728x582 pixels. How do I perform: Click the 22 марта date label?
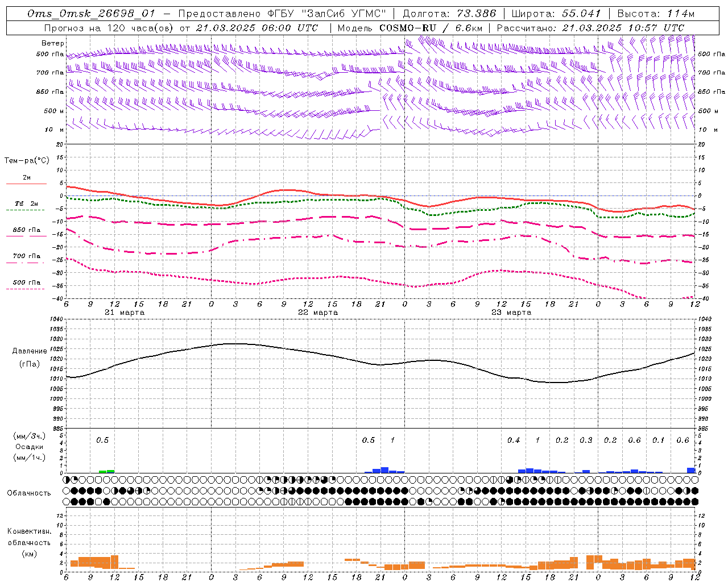click(x=318, y=313)
